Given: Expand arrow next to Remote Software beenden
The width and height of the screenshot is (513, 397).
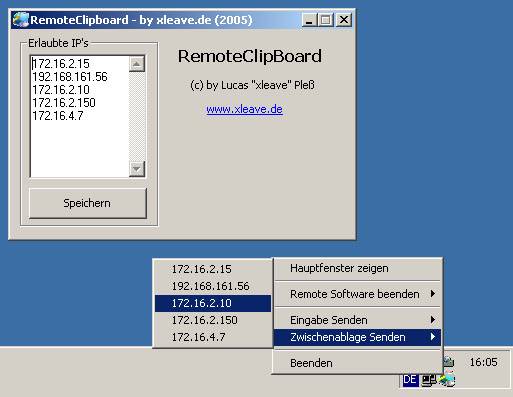Looking at the screenshot, I should (433, 294).
